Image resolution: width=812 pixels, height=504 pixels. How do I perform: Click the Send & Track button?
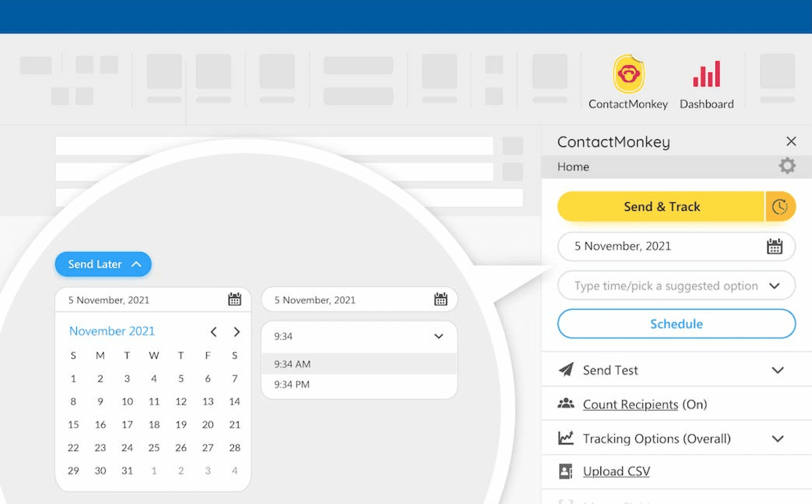(661, 206)
